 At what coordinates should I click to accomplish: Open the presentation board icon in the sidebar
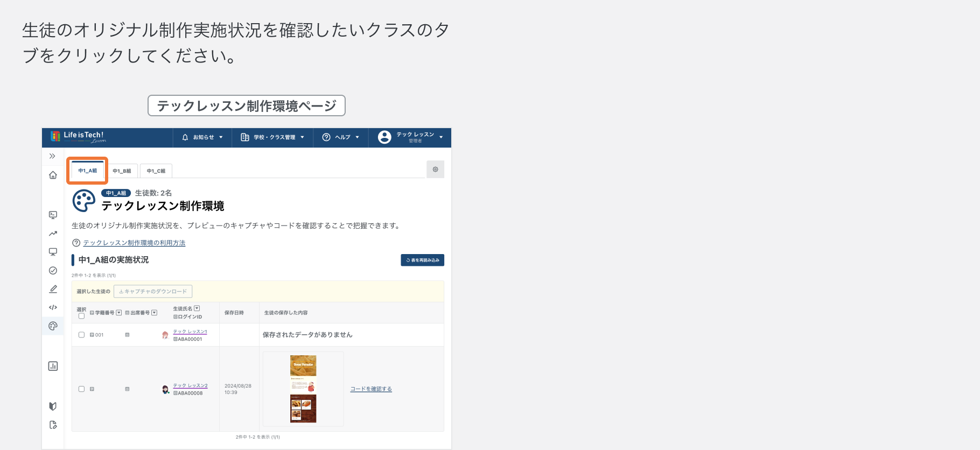click(x=53, y=252)
